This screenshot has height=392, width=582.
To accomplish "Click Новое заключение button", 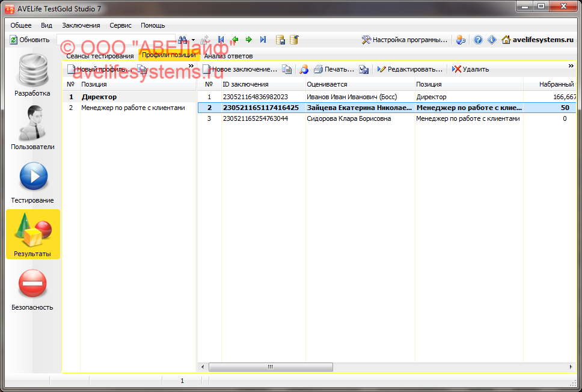I will [x=240, y=69].
